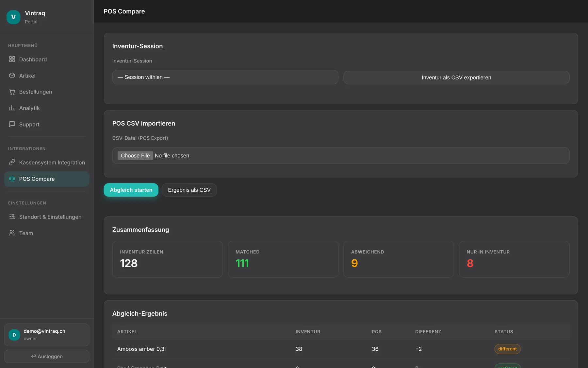The image size is (588, 368).
Task: Click the demo user avatar D
Action: (x=14, y=335)
